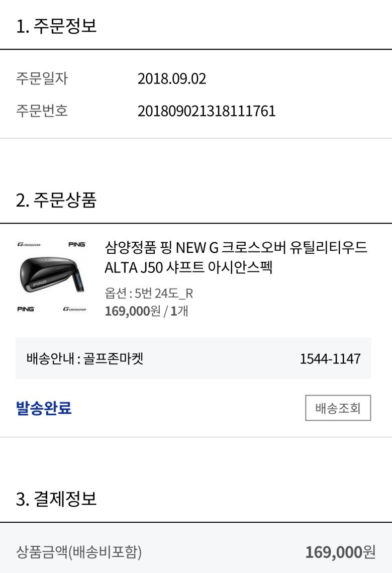Tap the 배송안내 : 골프존마켓 seller label
This screenshot has width=392, height=573.
tap(85, 358)
